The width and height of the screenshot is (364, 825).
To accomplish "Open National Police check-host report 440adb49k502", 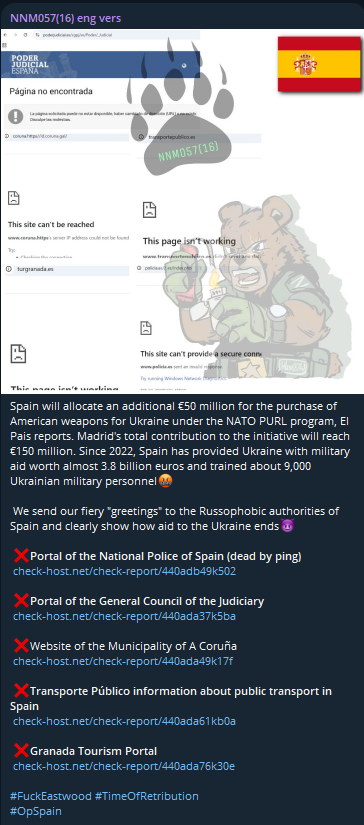I will [124, 571].
